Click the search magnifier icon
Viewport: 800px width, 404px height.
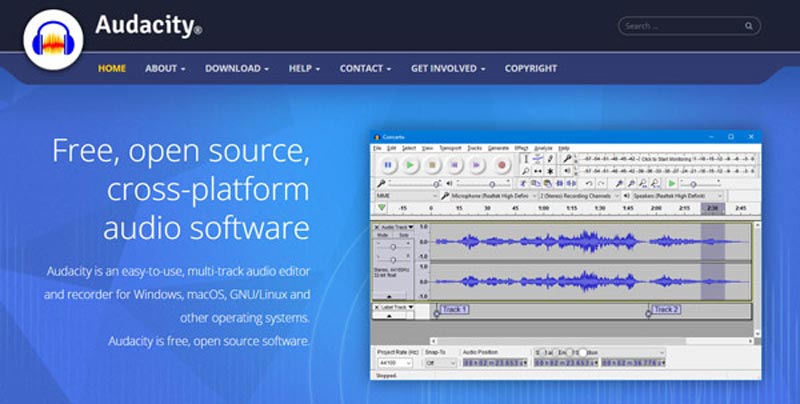748,26
